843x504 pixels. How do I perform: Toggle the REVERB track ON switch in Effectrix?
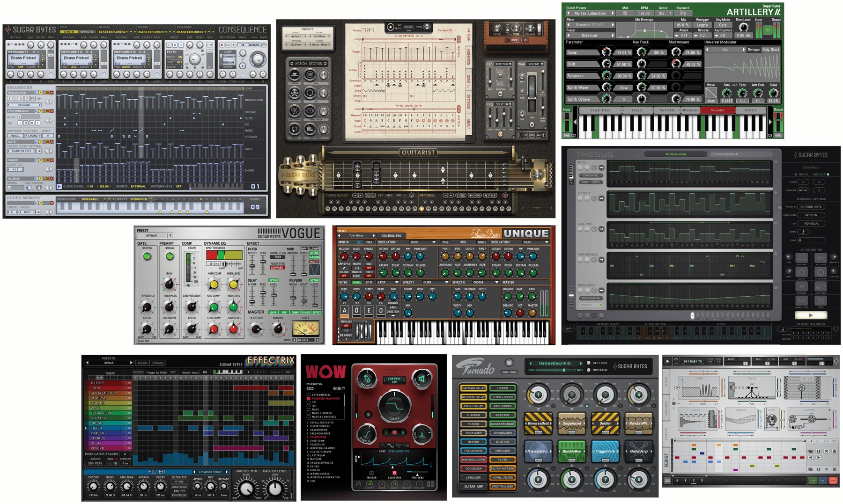(130, 448)
